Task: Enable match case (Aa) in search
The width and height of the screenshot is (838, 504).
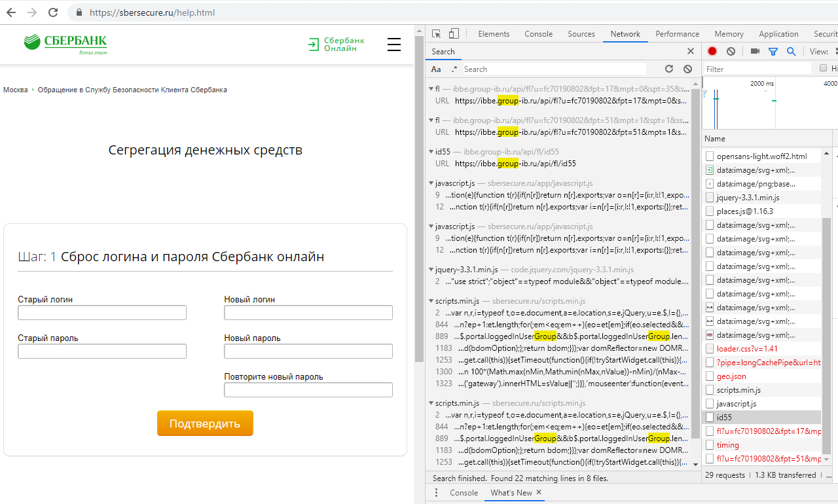Action: (436, 69)
